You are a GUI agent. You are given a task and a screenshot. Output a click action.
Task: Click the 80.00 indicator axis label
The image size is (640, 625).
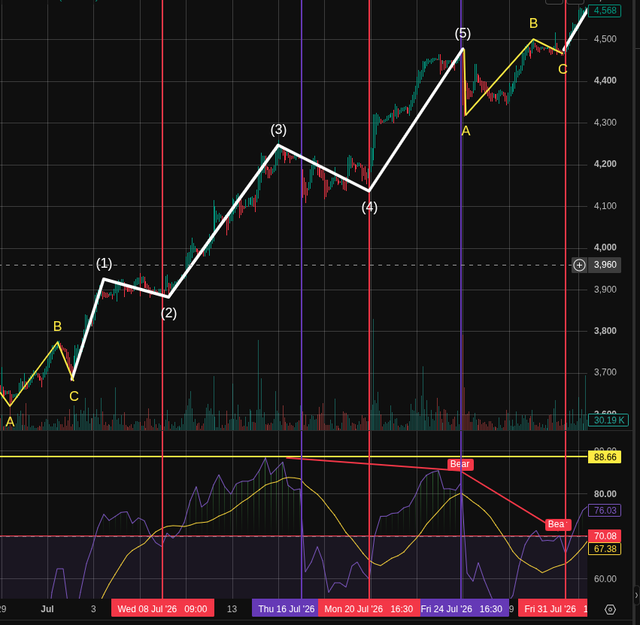point(605,494)
